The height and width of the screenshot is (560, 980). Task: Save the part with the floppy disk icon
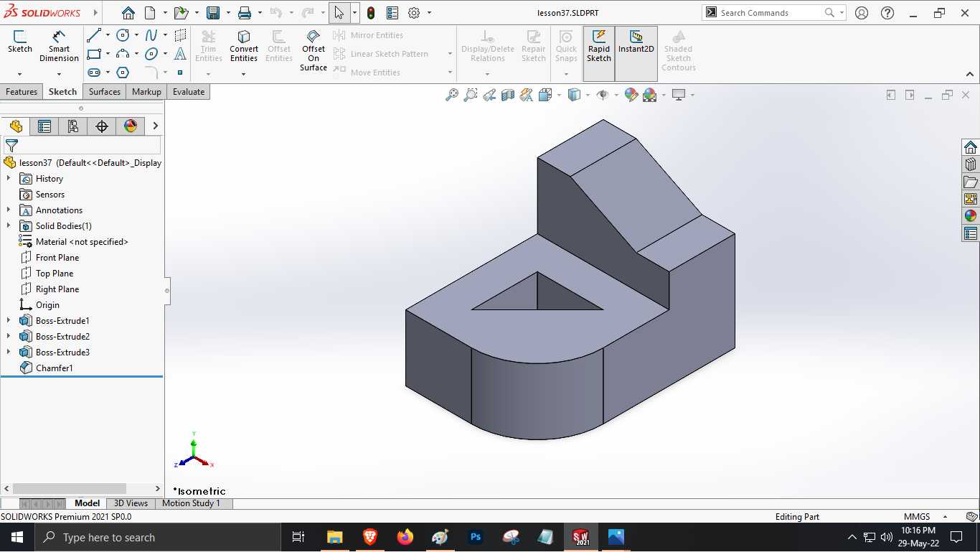tap(213, 13)
